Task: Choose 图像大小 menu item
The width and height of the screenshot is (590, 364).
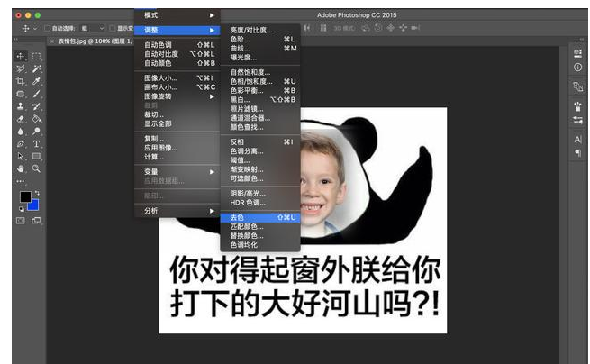Action: [x=177, y=77]
